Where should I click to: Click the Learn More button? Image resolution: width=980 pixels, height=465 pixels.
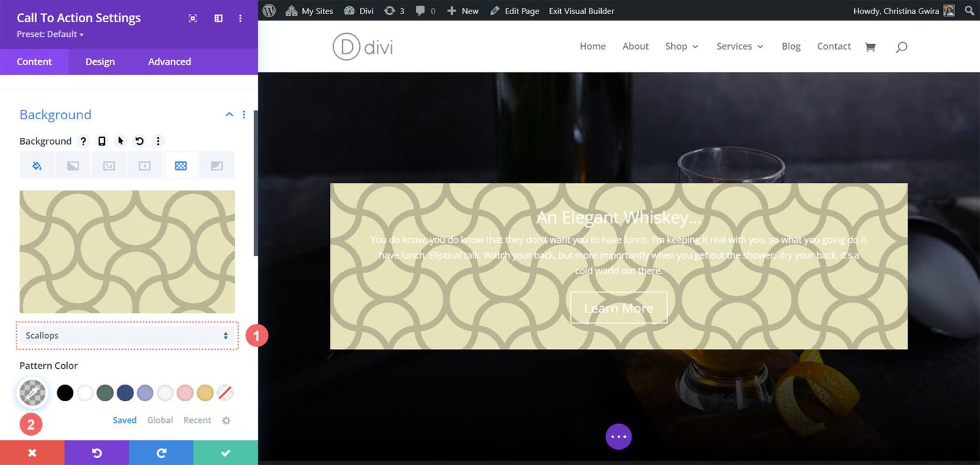coord(618,307)
